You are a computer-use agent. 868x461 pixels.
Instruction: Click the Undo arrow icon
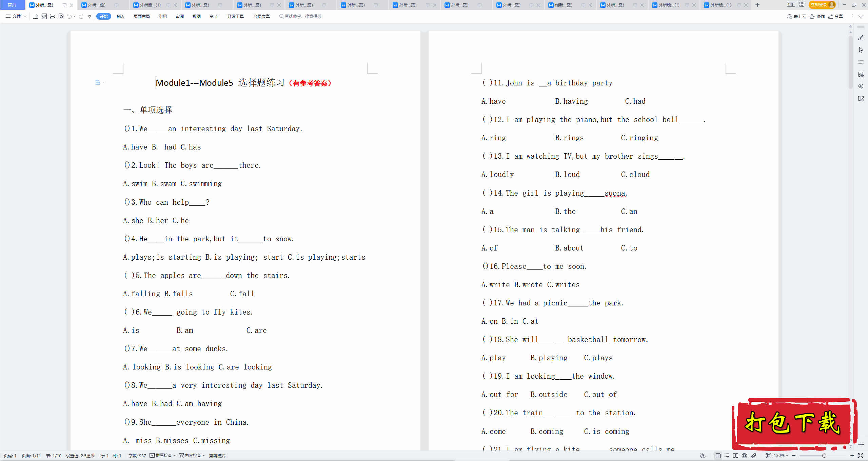coord(69,16)
